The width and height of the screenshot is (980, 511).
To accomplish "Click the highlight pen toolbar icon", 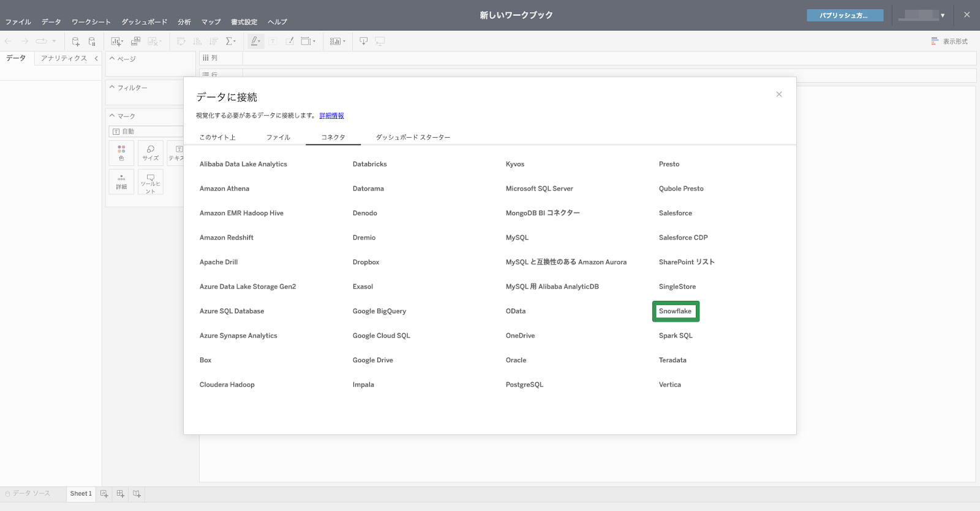I will 255,42.
